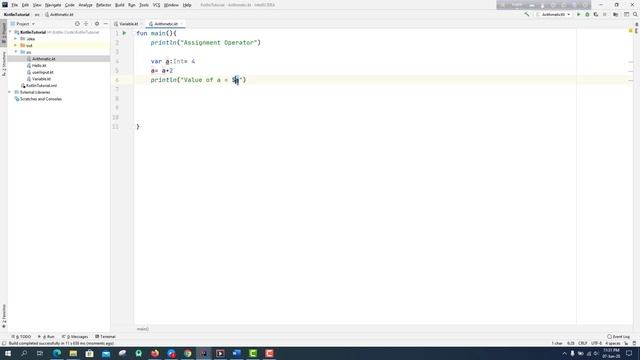The image size is (640, 360).
Task: Close the Arithmetic.kt editor tab
Action: (182, 24)
